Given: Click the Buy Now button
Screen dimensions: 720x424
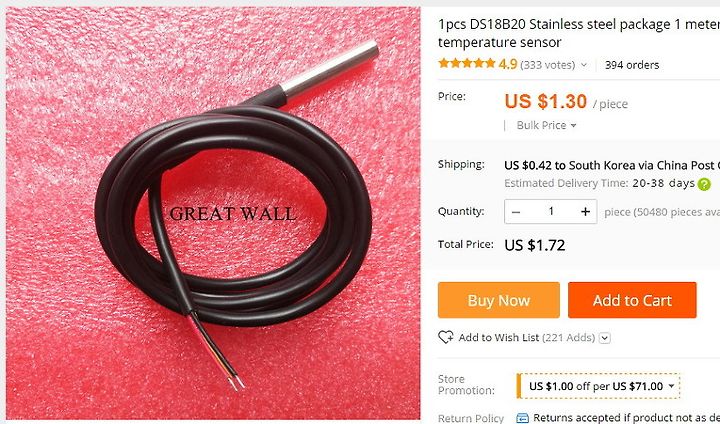Looking at the screenshot, I should click(499, 300).
